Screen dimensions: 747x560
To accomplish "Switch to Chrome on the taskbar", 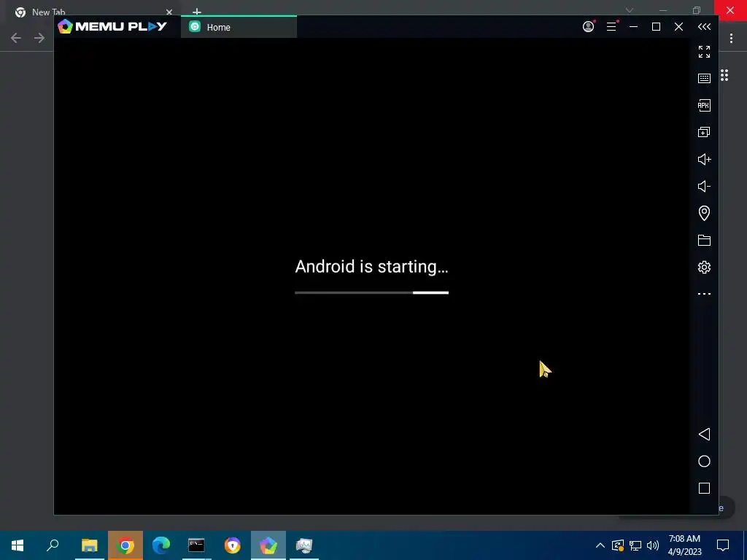I will tap(125, 545).
